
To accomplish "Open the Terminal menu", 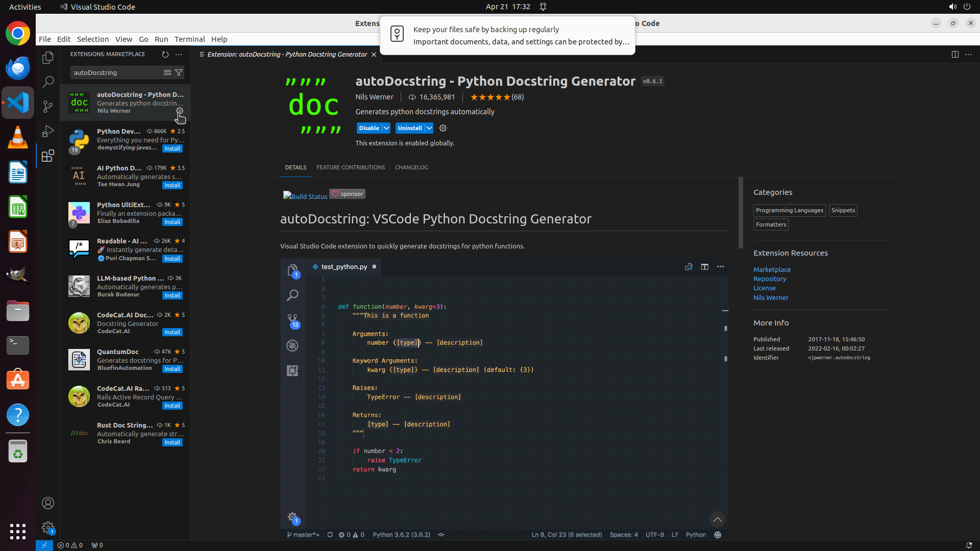I will point(189,39).
